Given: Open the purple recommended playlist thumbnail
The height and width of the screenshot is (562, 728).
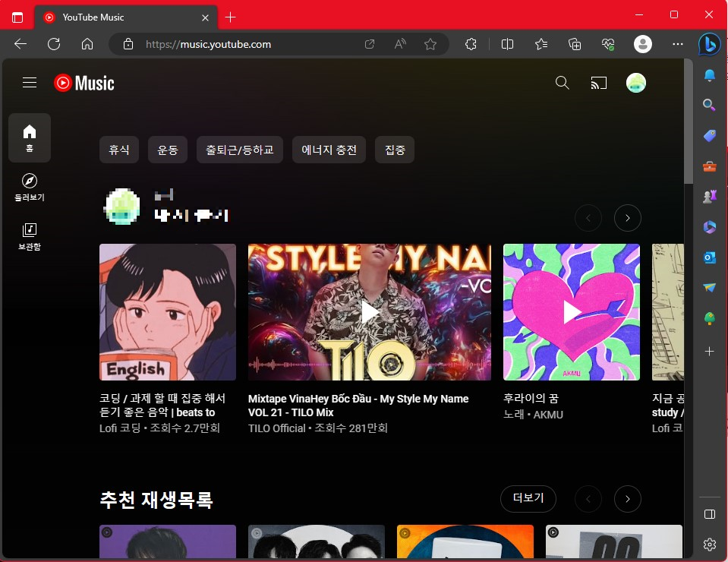Looking at the screenshot, I should pyautogui.click(x=168, y=541).
